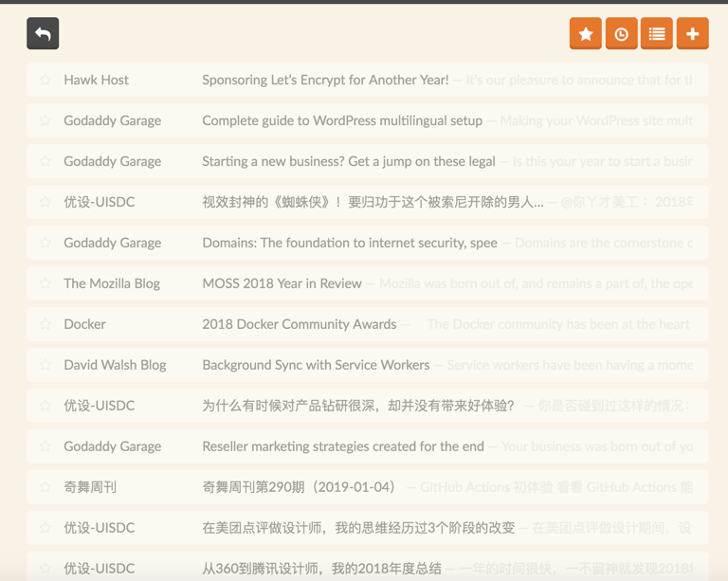Star the Docker Community Awards entry
Screen dimensions: 728x581
pos(45,324)
